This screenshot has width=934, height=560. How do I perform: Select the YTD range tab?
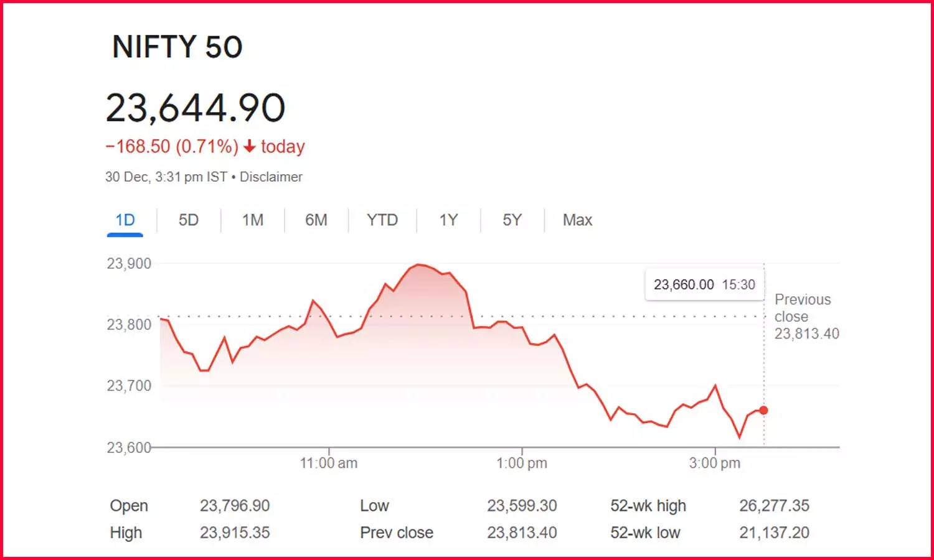(x=382, y=220)
